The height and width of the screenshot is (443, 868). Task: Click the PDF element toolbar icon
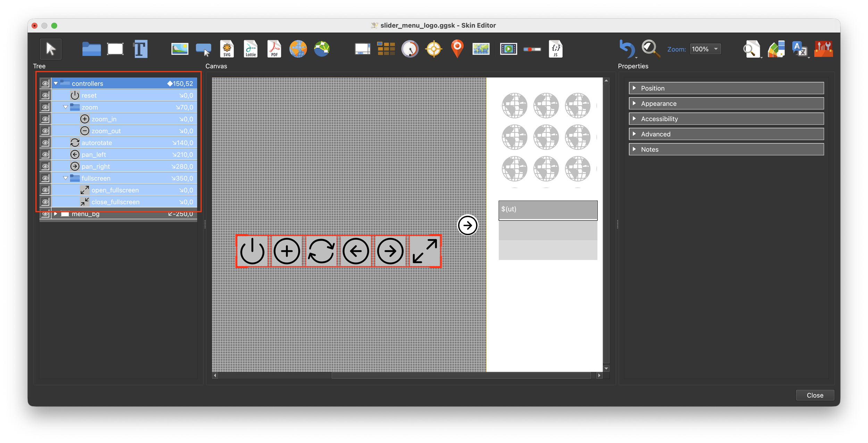tap(274, 49)
